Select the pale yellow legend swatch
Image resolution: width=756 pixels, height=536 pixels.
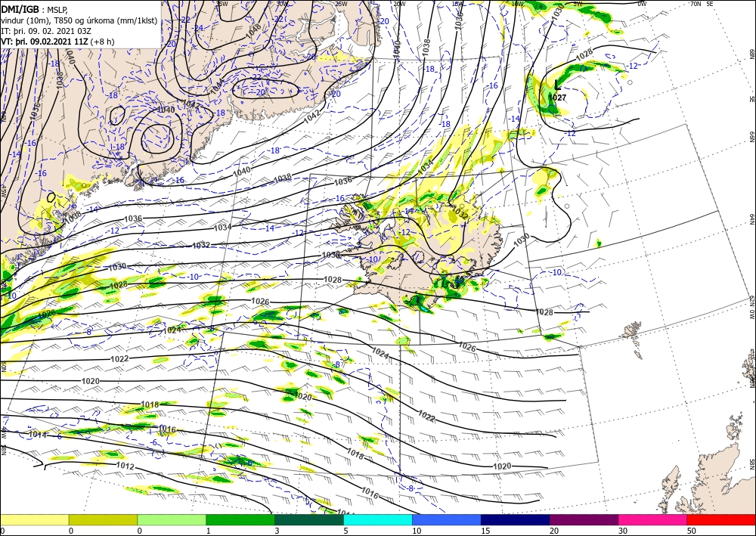tap(34, 519)
